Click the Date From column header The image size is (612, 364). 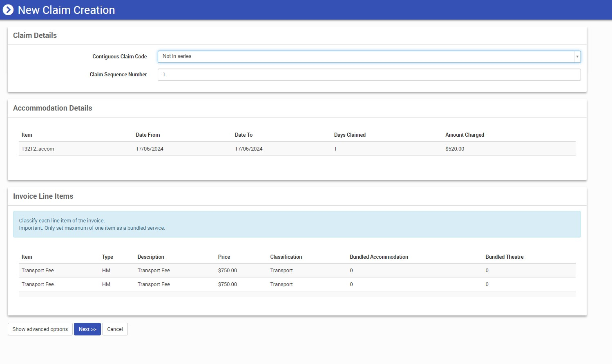(x=148, y=135)
